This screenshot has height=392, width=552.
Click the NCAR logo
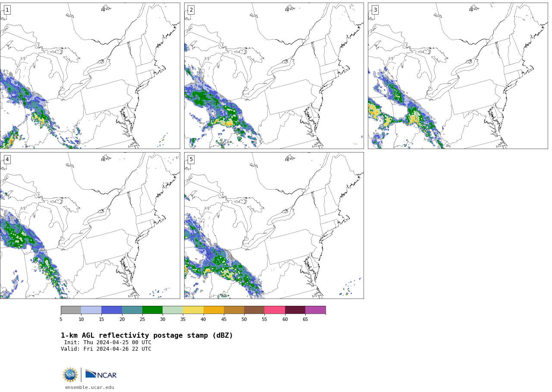click(101, 374)
